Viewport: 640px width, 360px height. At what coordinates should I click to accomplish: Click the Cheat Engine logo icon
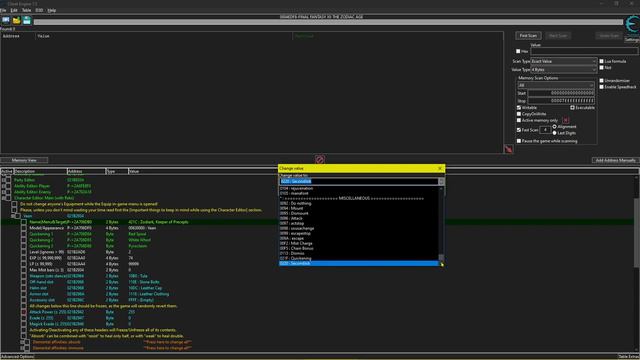click(633, 24)
